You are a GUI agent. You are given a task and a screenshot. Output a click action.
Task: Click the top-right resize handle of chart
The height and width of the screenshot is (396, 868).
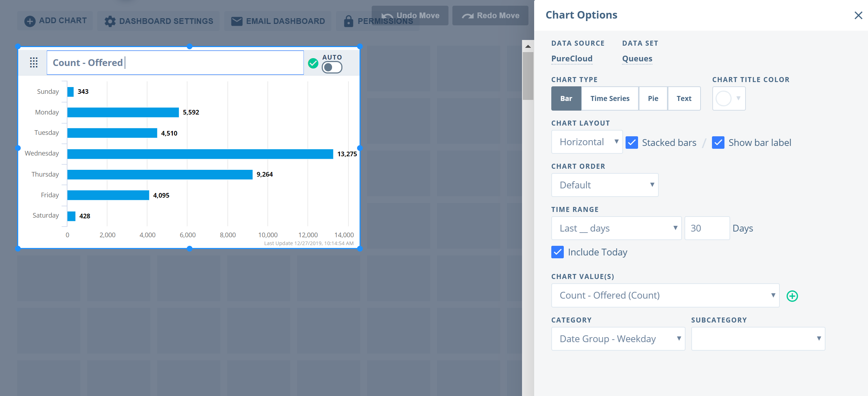360,46
